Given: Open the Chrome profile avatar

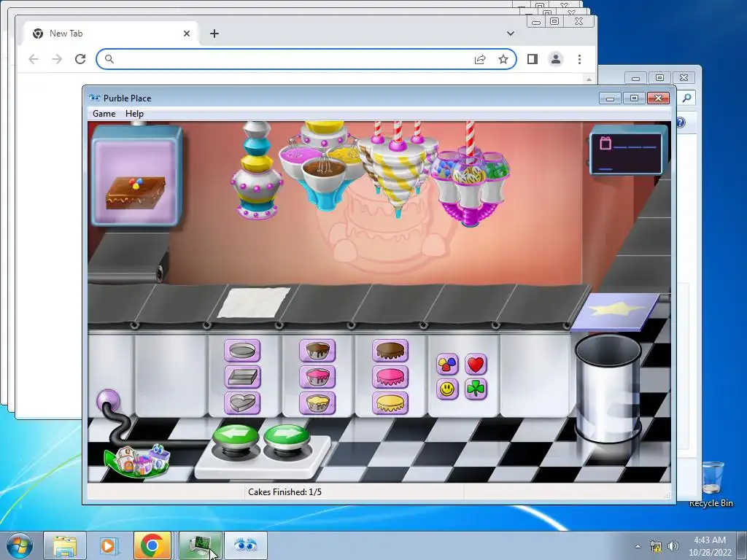Looking at the screenshot, I should coord(555,59).
